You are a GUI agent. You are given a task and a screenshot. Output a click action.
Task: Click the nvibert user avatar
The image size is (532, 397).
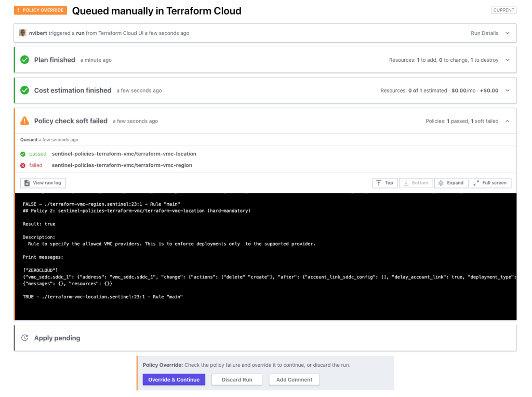point(23,33)
